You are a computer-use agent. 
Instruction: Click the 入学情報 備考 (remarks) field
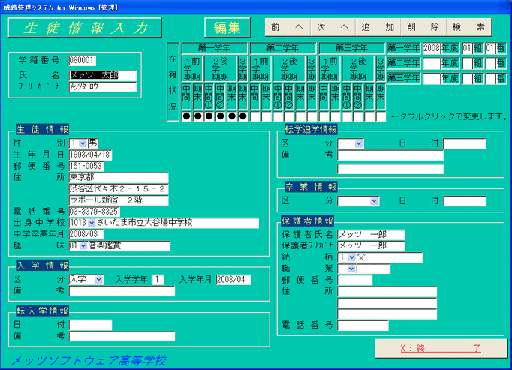(122, 291)
